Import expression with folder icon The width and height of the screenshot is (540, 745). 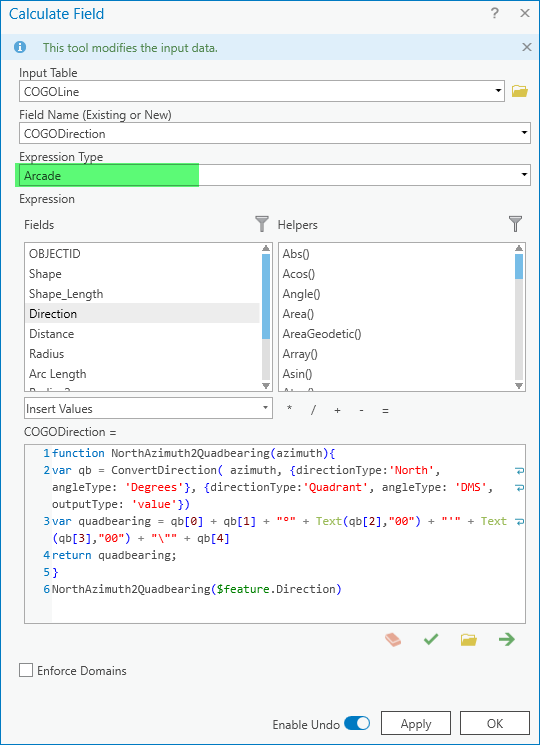pyautogui.click(x=468, y=640)
